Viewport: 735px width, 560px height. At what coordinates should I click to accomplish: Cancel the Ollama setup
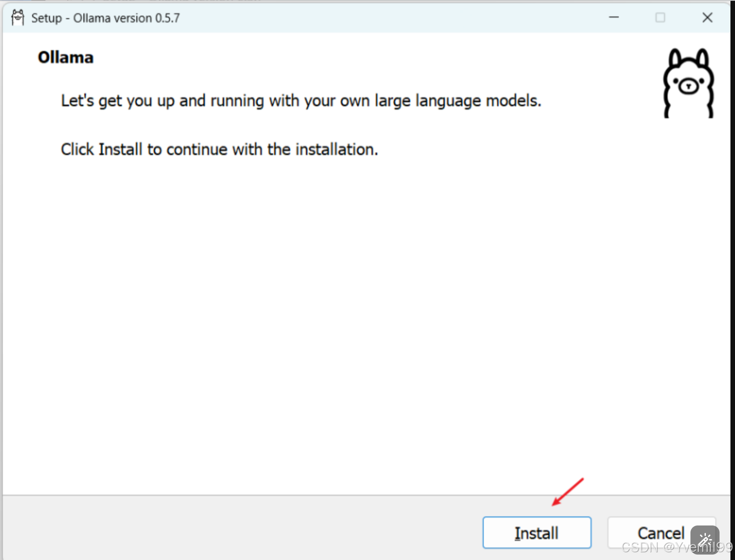tap(661, 532)
